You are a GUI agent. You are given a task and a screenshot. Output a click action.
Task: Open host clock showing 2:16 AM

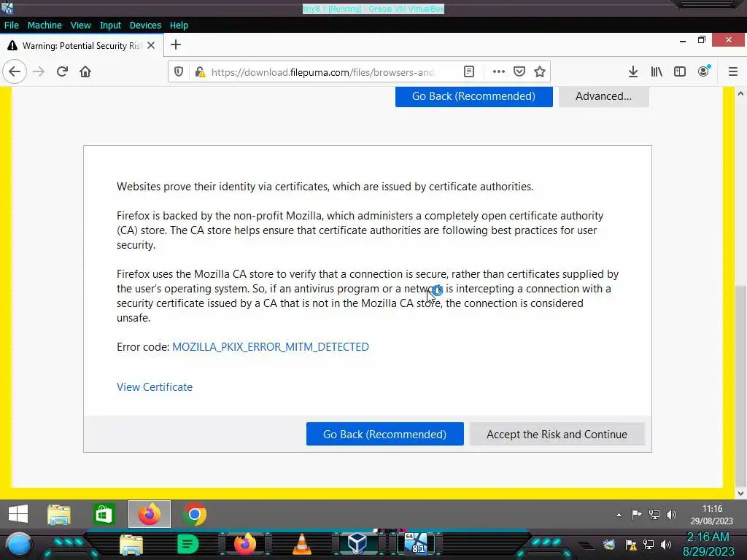click(708, 544)
